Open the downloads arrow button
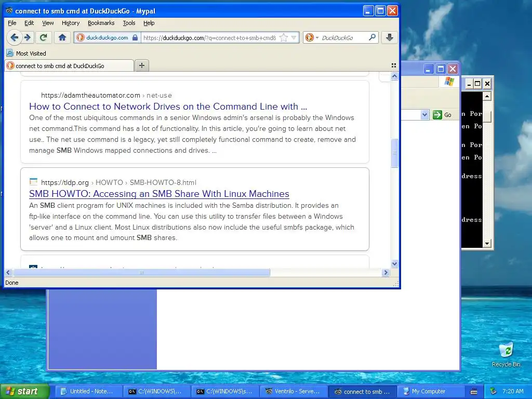532x399 pixels. (390, 37)
